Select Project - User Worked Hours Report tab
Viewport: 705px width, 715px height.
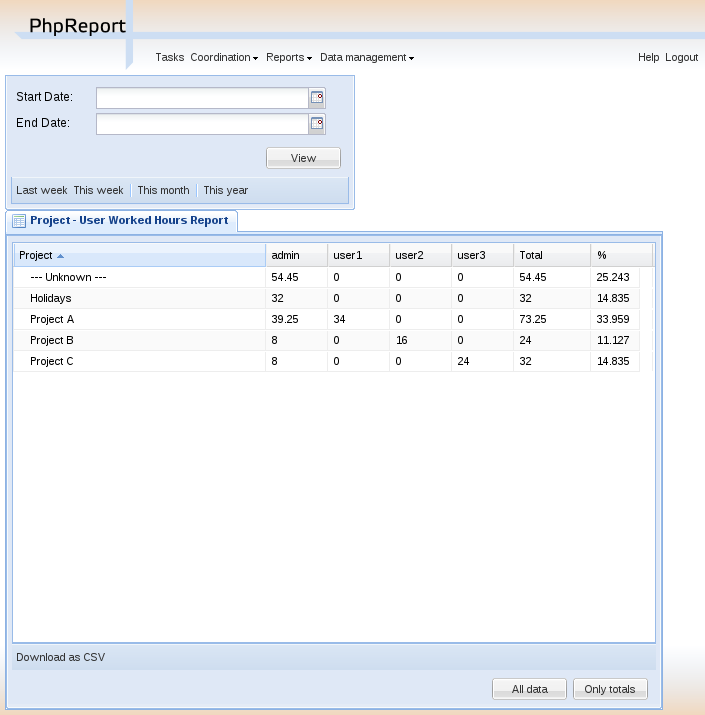tap(121, 221)
